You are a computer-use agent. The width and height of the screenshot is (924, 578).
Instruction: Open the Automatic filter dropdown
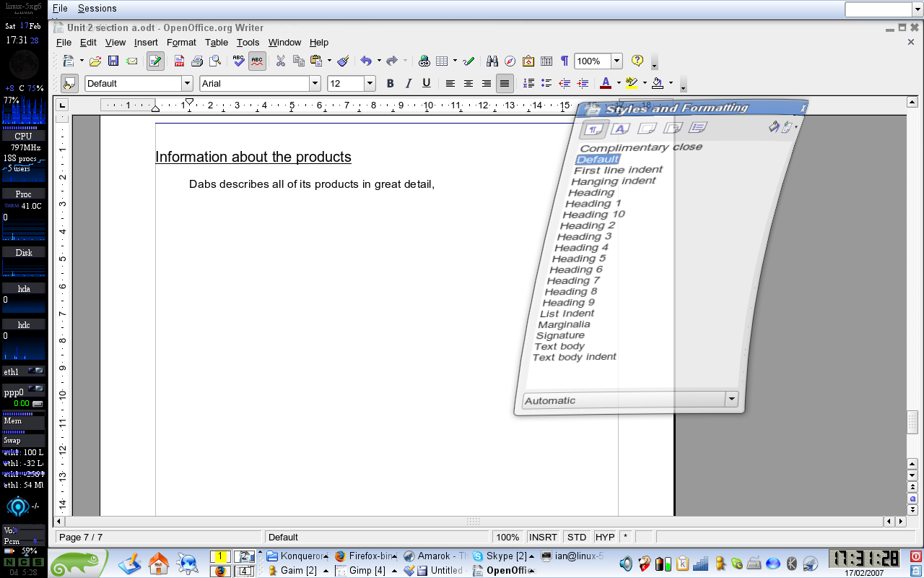pyautogui.click(x=732, y=399)
